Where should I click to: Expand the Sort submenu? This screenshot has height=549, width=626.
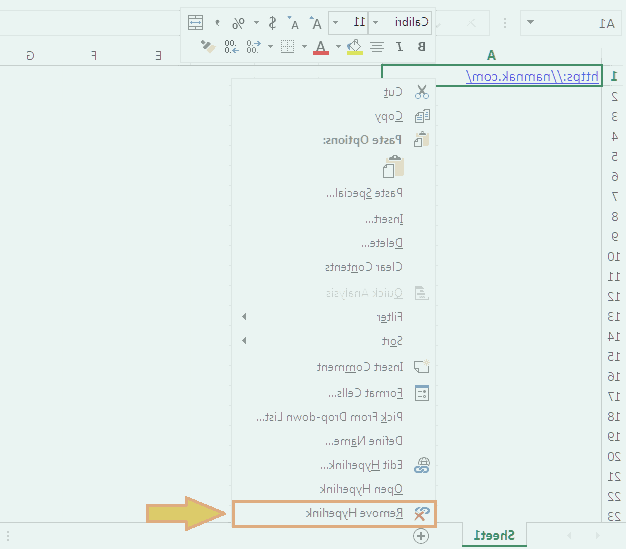244,341
